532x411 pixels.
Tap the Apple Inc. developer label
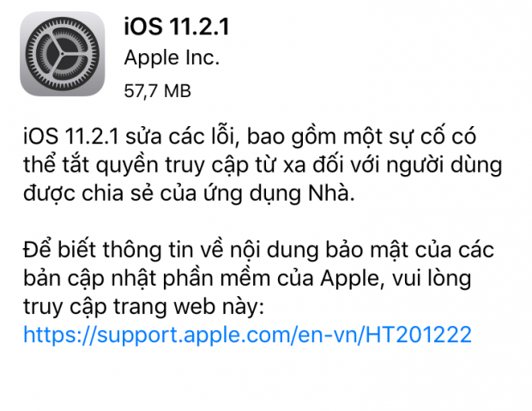(x=172, y=58)
